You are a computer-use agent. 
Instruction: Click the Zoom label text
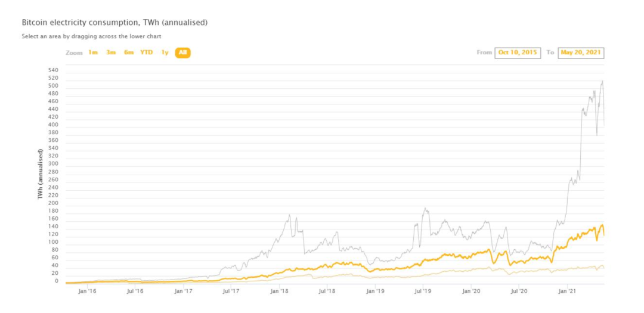pyautogui.click(x=74, y=53)
